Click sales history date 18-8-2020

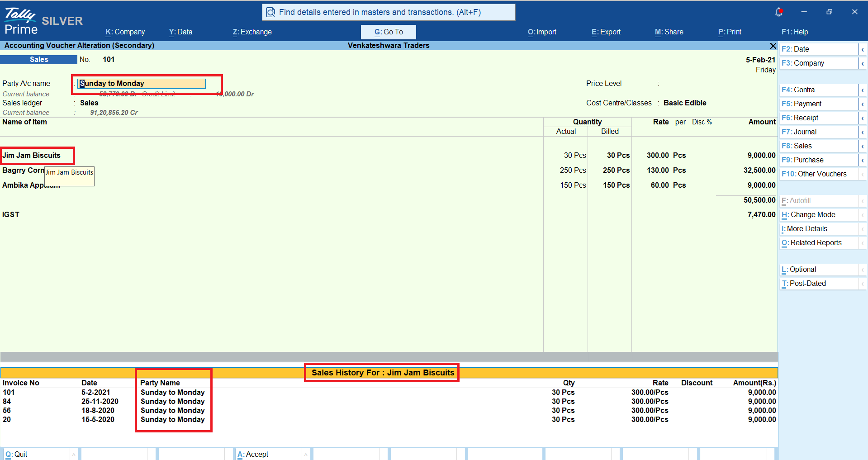(x=98, y=411)
